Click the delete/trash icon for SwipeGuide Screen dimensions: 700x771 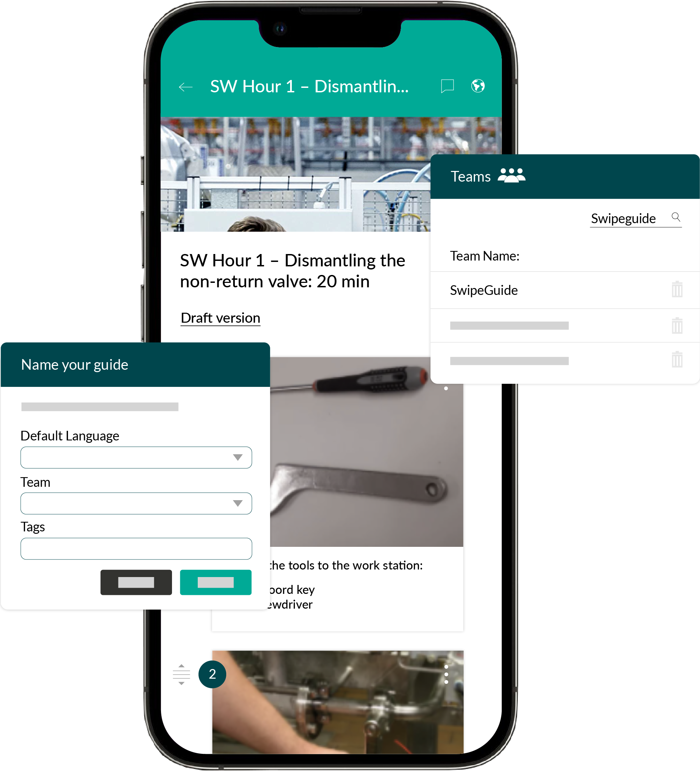677,290
